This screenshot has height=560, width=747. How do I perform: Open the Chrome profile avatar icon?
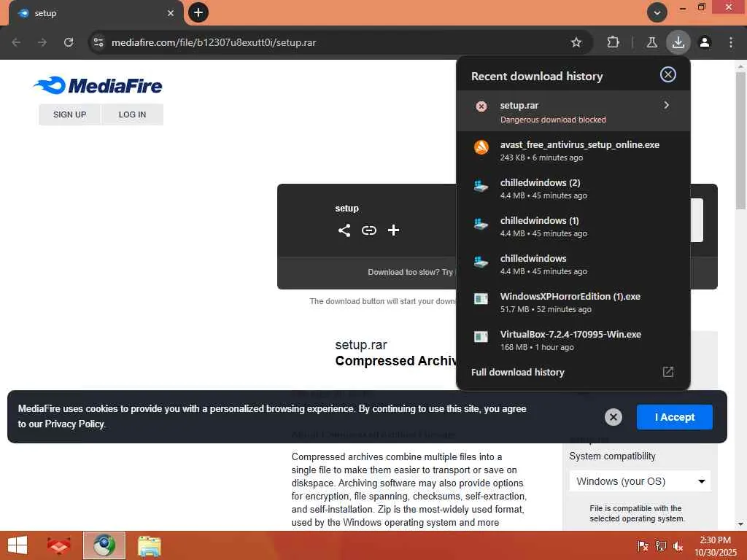(705, 42)
